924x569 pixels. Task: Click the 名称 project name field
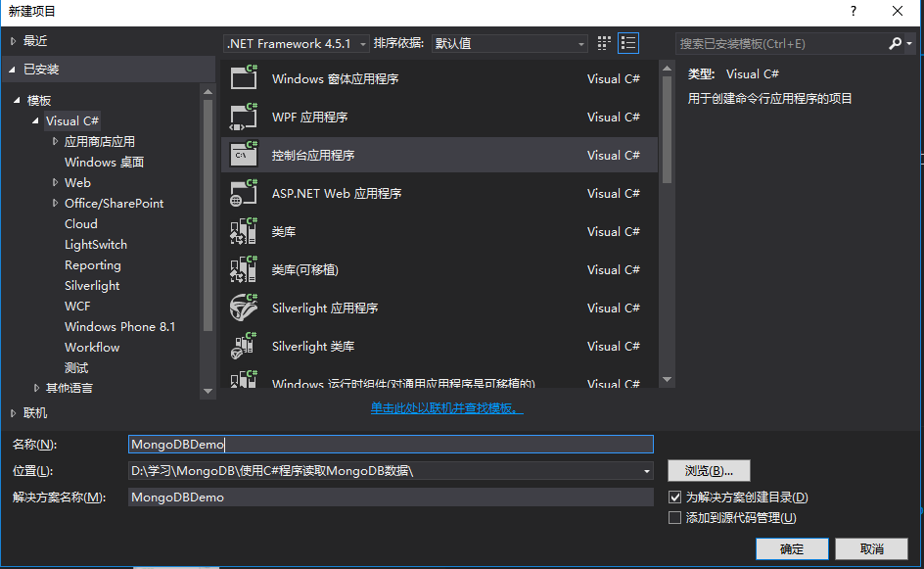point(391,444)
